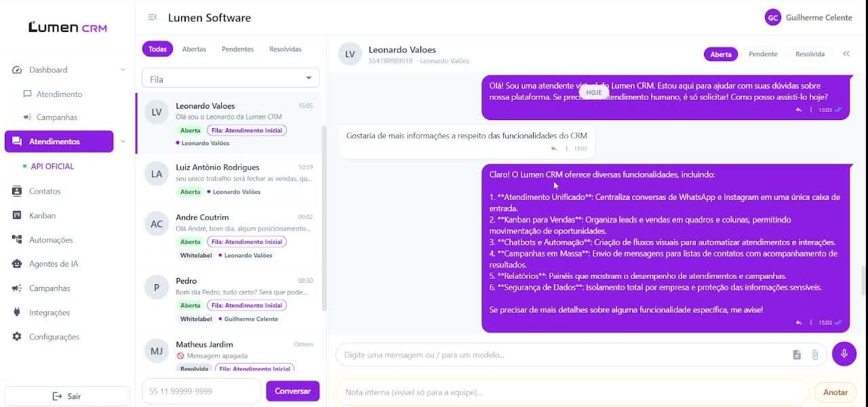
Task: Click the Conversar button
Action: pos(293,391)
